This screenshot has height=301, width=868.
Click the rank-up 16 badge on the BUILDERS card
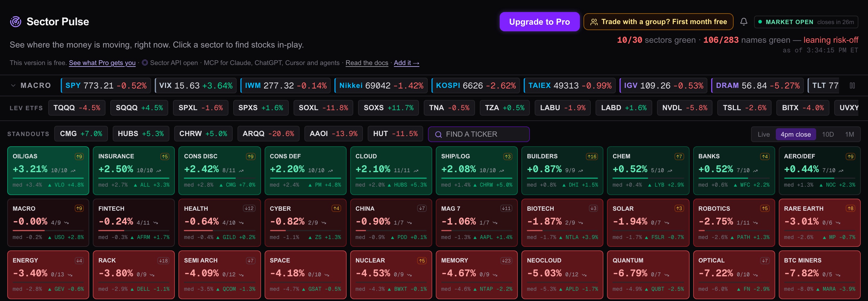592,157
